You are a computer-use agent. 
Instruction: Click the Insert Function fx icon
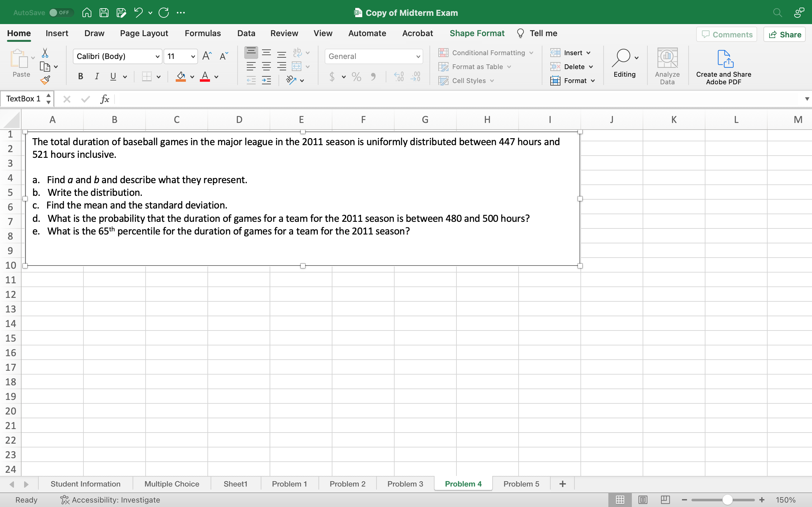click(x=105, y=99)
